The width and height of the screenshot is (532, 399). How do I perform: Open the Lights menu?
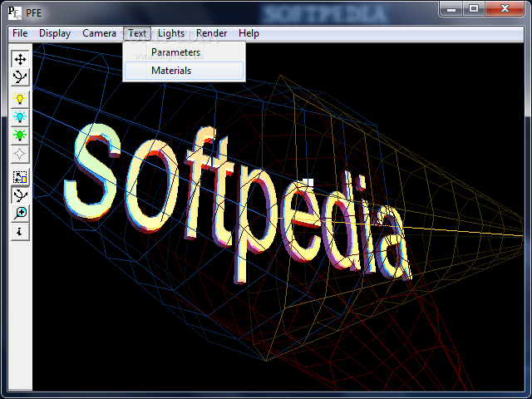point(171,33)
